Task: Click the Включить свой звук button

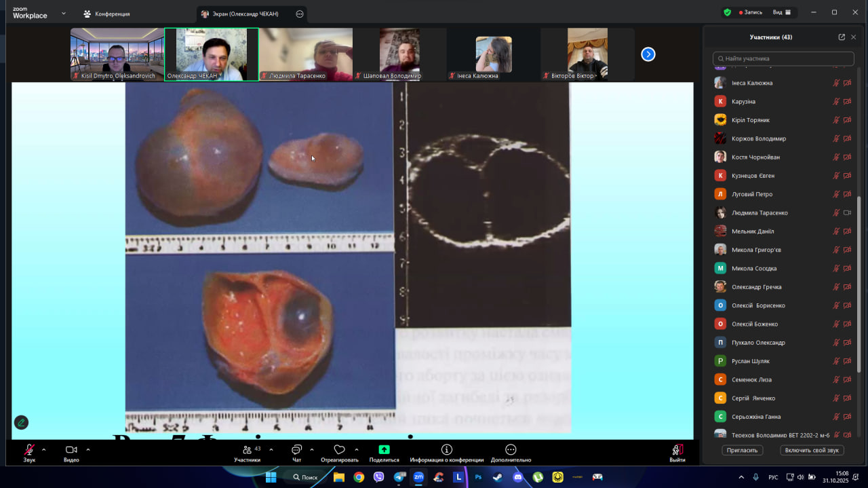Action: (812, 450)
